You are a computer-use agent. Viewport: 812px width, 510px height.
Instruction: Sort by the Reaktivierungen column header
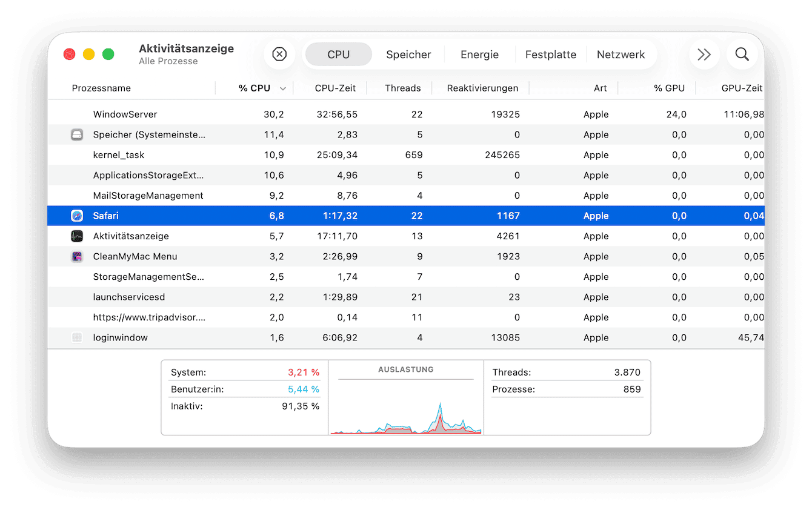(x=482, y=88)
